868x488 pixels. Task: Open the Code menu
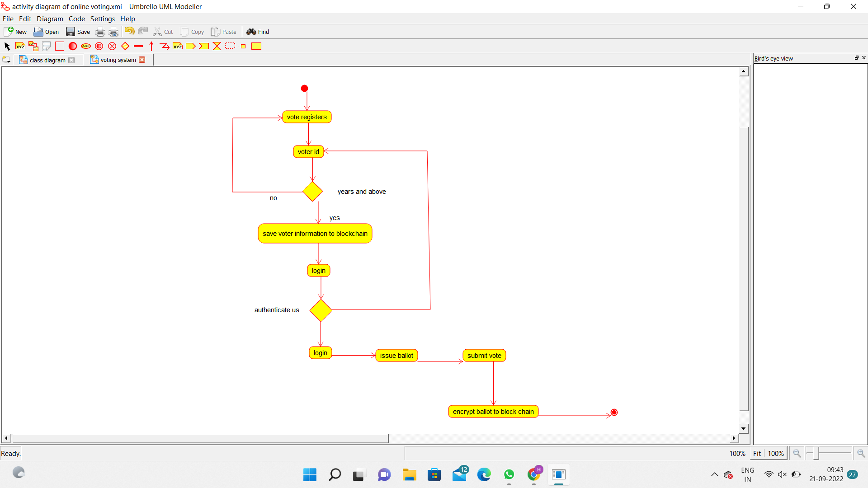pyautogui.click(x=76, y=19)
